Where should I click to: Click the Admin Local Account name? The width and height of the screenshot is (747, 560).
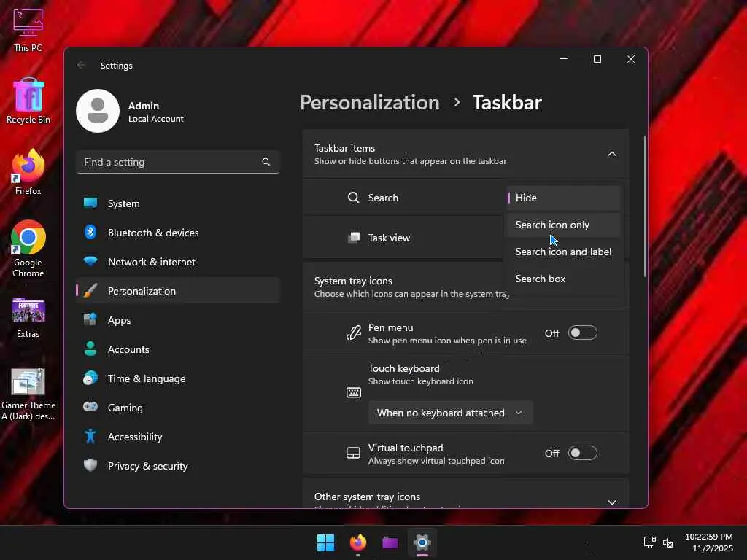pos(156,112)
